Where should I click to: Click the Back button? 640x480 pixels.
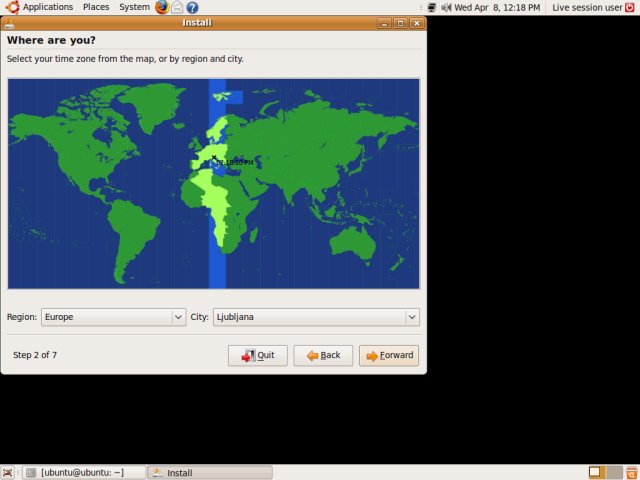pyautogui.click(x=323, y=356)
